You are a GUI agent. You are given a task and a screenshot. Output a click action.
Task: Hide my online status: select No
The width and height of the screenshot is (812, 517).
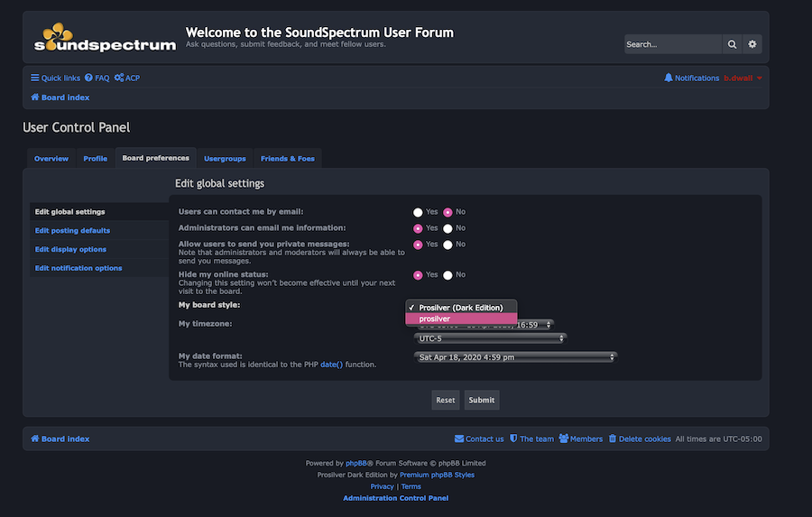pos(448,275)
